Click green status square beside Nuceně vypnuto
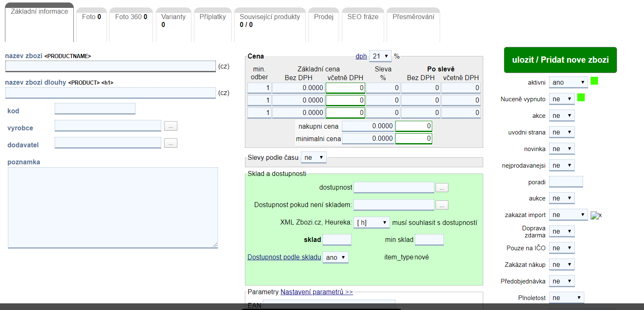Screen dimensions: 644x310 point(581,98)
